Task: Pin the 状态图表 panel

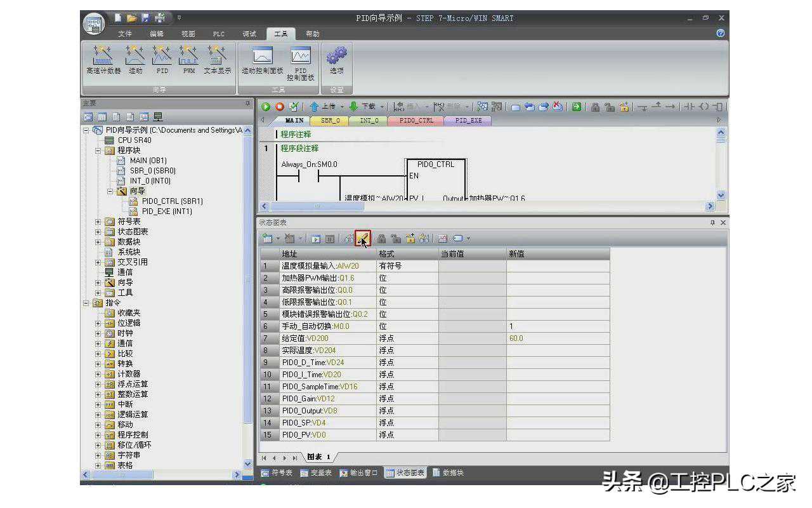Action: [x=712, y=223]
